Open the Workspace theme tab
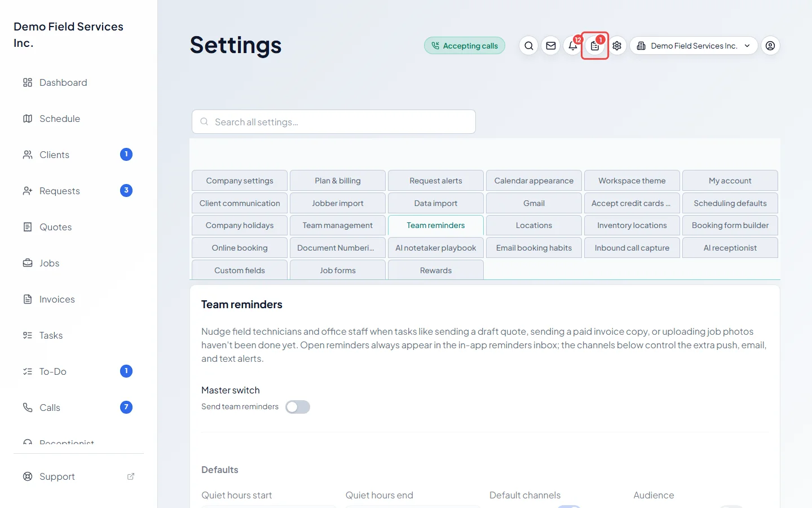 click(x=632, y=181)
